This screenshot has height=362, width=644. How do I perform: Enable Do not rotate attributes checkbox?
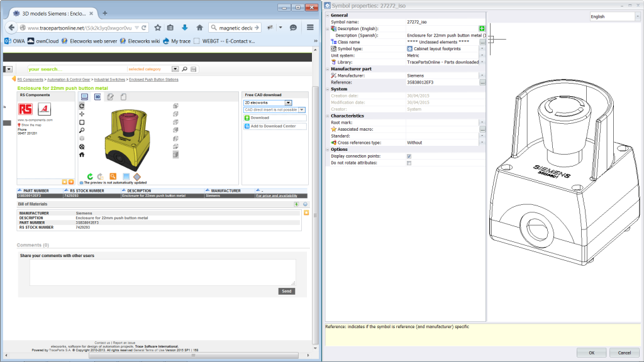(409, 163)
